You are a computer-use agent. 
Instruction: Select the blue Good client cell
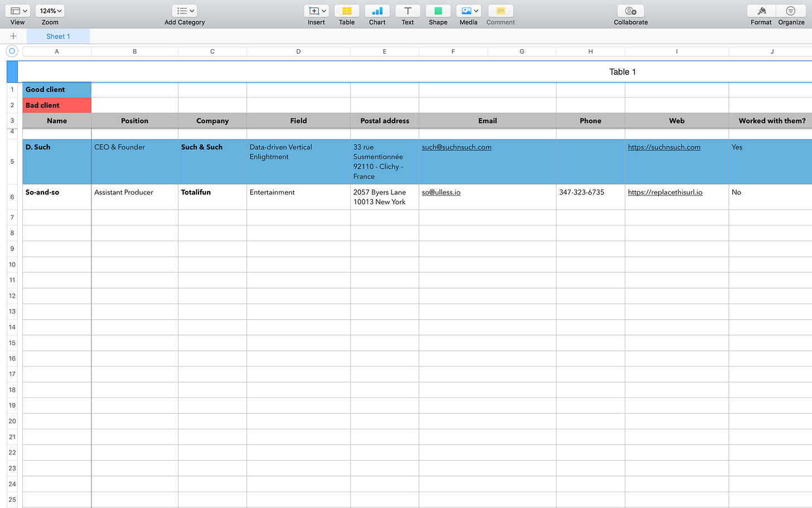click(x=57, y=90)
